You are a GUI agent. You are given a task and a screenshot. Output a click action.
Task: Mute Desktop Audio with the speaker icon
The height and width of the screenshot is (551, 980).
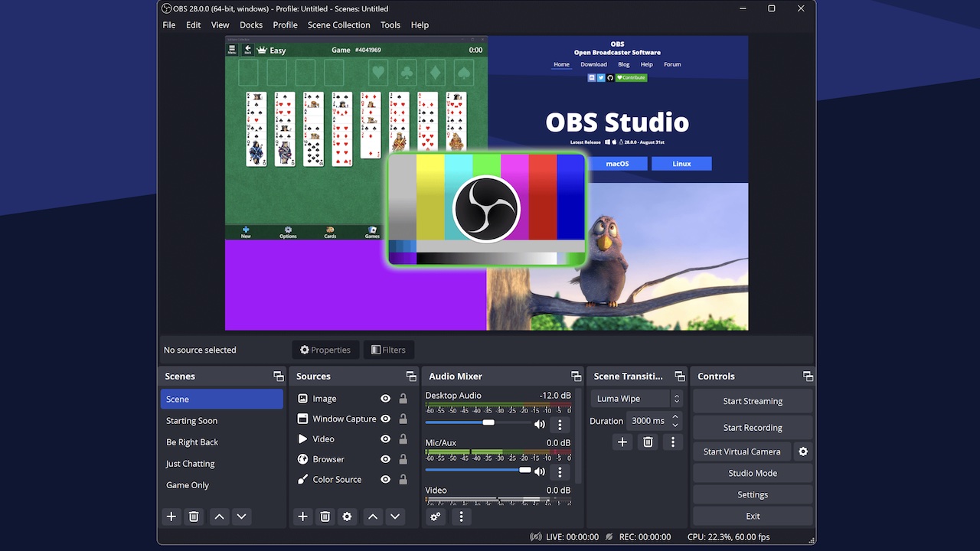tap(540, 423)
